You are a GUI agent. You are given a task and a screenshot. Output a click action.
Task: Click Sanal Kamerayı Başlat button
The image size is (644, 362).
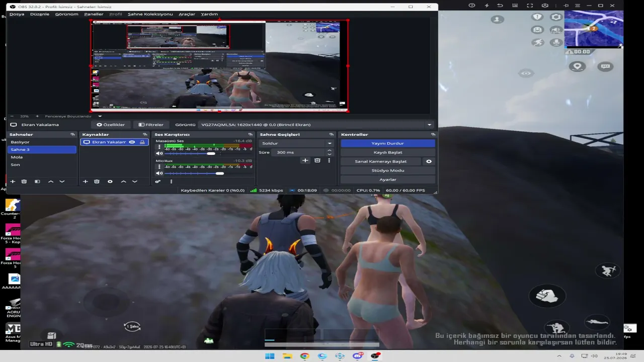[381, 161]
